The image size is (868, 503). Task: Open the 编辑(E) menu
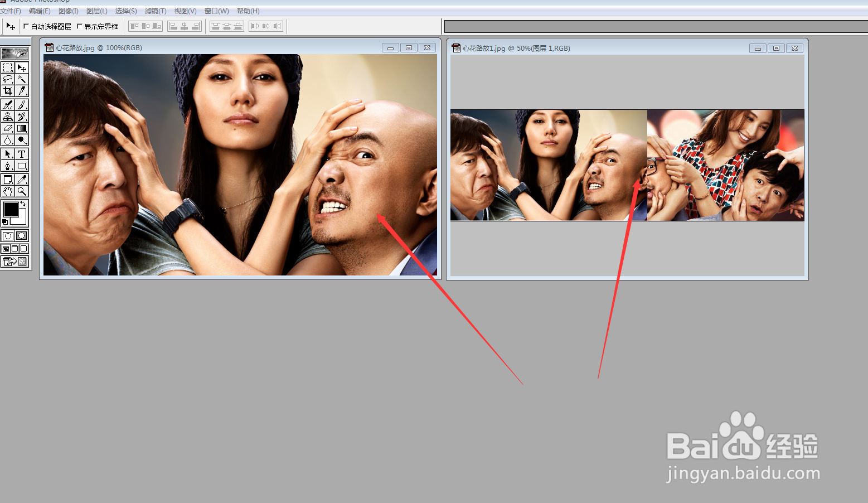coord(40,11)
